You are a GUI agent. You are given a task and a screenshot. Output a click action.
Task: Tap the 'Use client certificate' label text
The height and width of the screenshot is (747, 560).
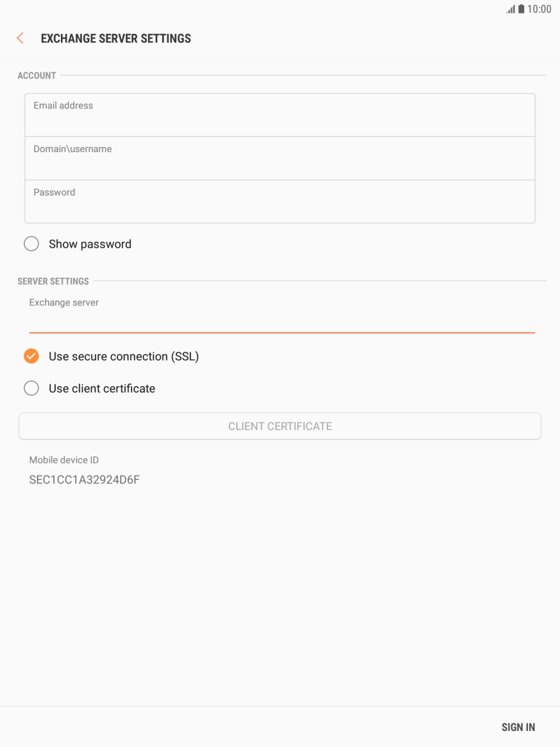tap(102, 388)
